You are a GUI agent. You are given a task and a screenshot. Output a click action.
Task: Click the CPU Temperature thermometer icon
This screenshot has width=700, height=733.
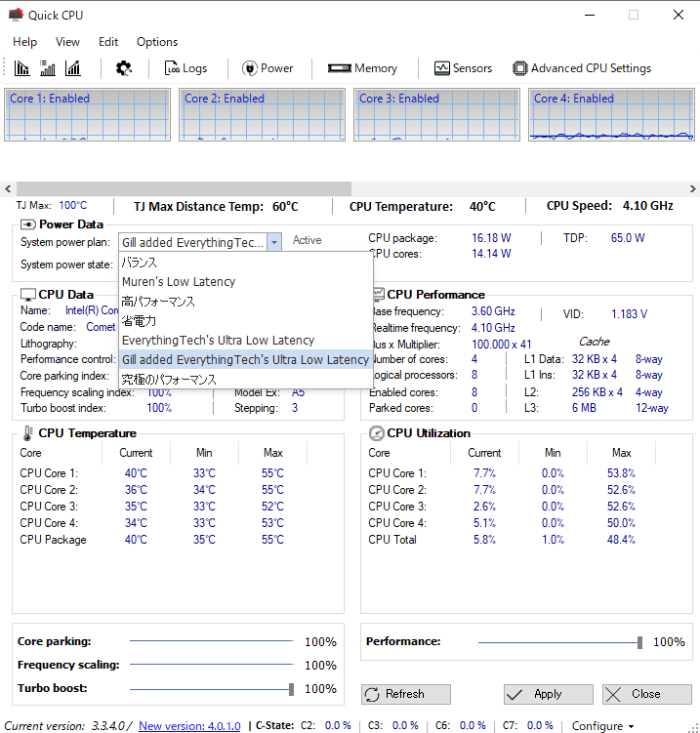27,433
